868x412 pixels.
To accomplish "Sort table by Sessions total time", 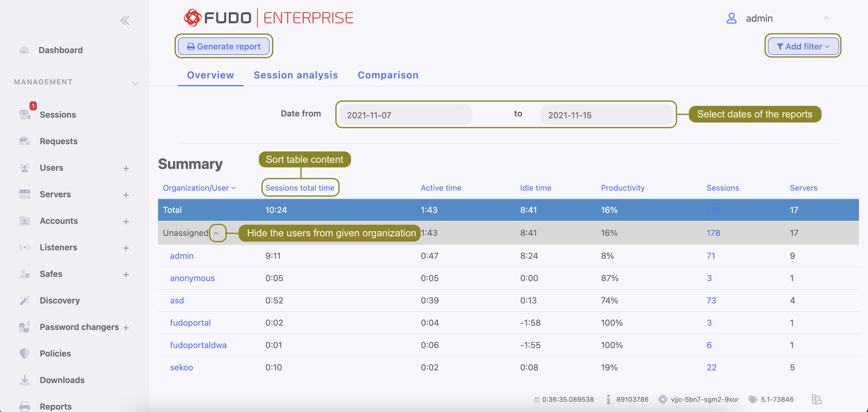I will point(300,188).
